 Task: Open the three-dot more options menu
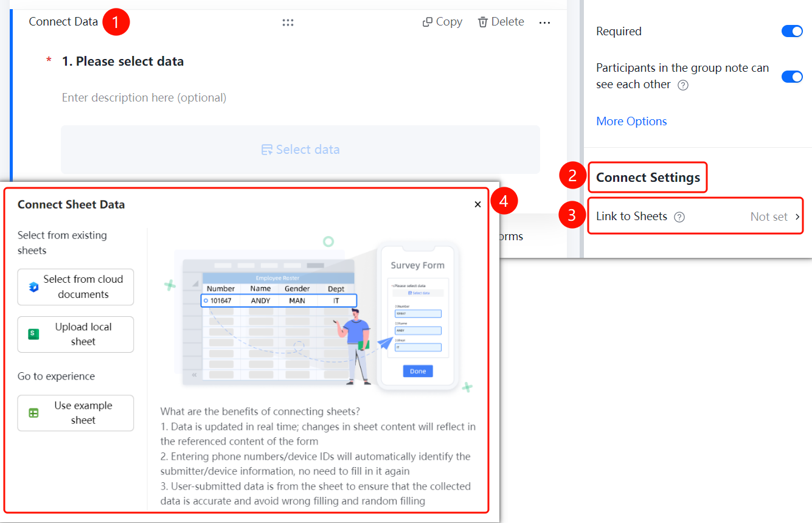pyautogui.click(x=544, y=23)
